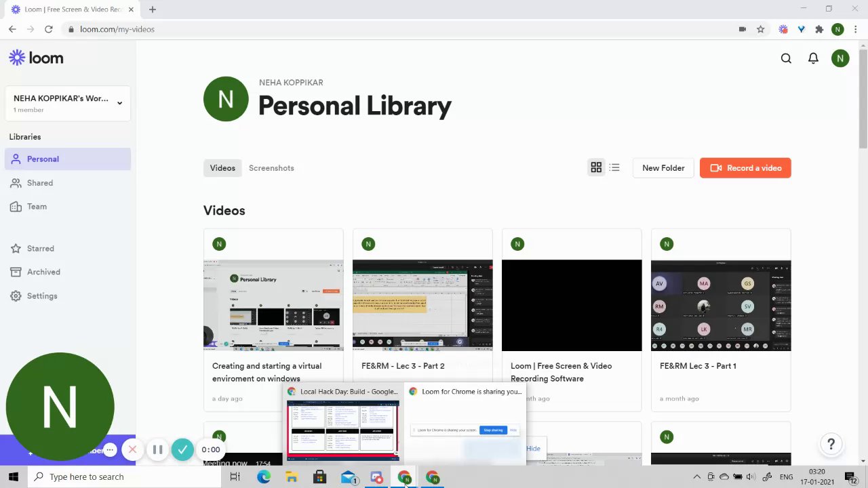Click the New Folder button
868x488 pixels.
coord(663,168)
